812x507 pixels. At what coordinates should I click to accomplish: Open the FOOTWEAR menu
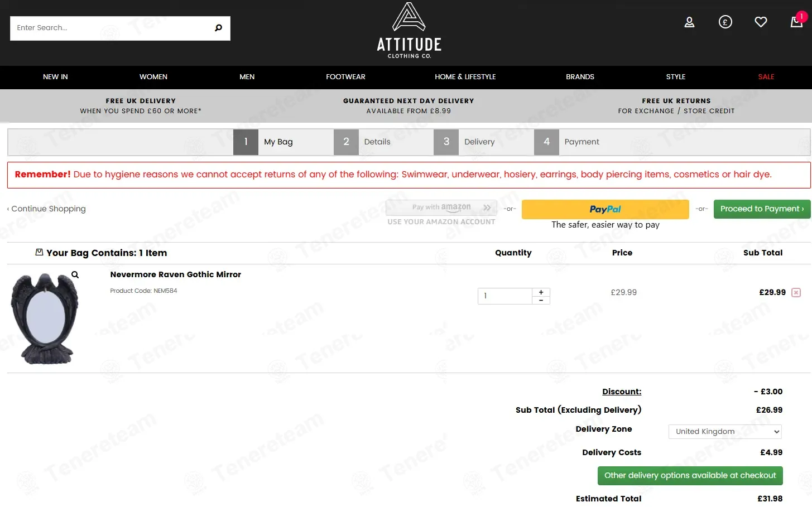346,77
